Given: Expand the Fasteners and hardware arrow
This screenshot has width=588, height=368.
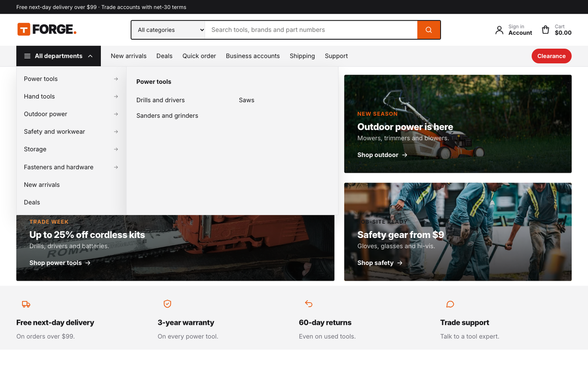Looking at the screenshot, I should 116,167.
